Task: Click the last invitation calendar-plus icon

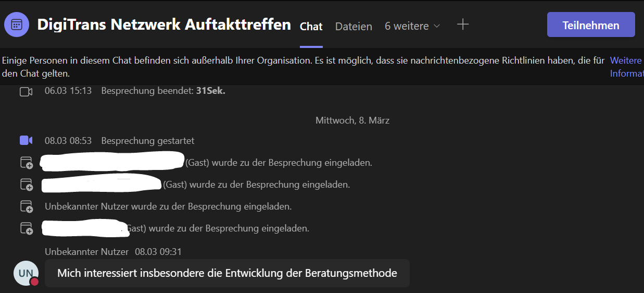Action: [27, 228]
